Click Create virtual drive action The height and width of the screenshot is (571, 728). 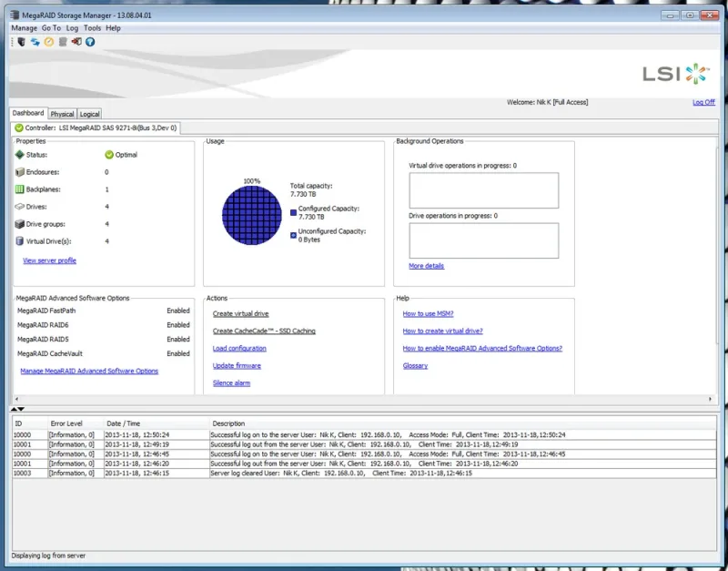point(240,313)
